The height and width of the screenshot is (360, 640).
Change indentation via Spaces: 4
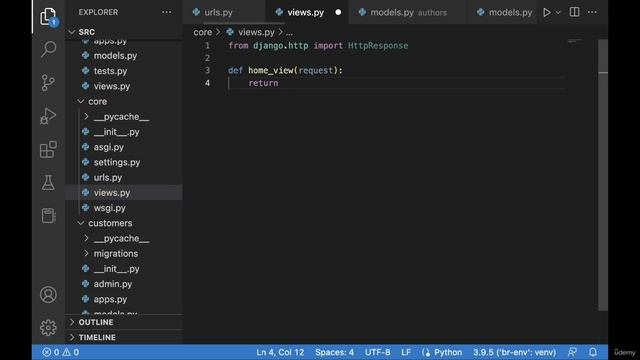[334, 352]
